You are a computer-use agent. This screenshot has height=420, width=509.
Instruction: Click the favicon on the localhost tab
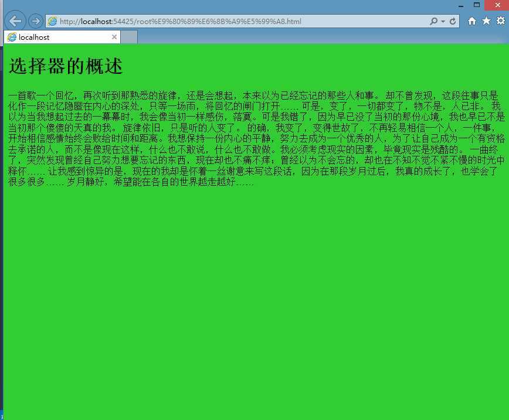[12, 37]
